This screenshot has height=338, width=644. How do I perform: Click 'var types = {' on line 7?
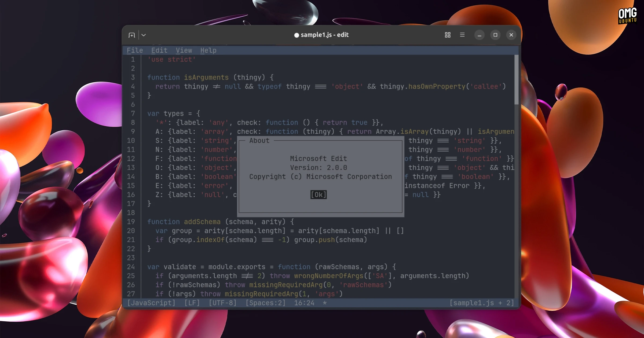[174, 114]
